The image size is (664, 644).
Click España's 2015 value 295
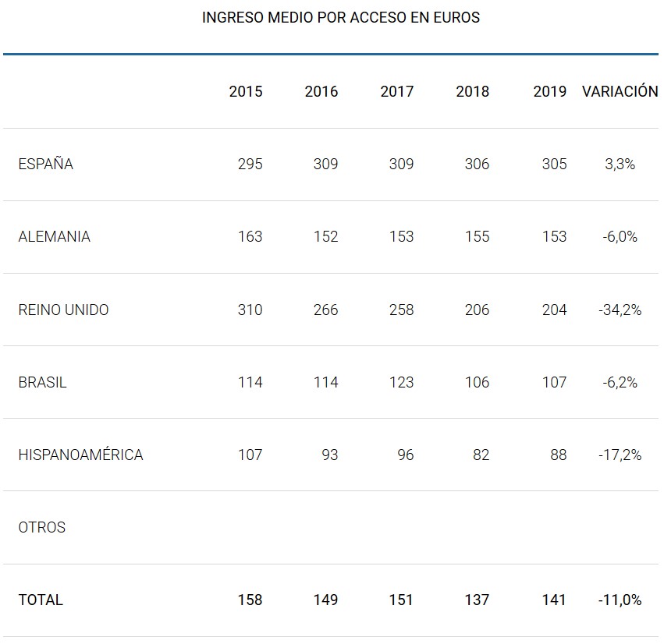click(250, 164)
